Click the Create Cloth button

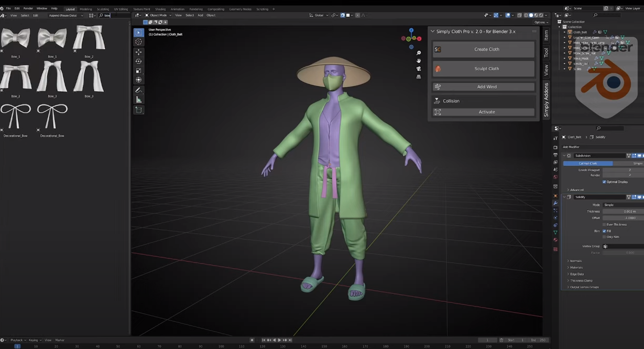click(484, 49)
